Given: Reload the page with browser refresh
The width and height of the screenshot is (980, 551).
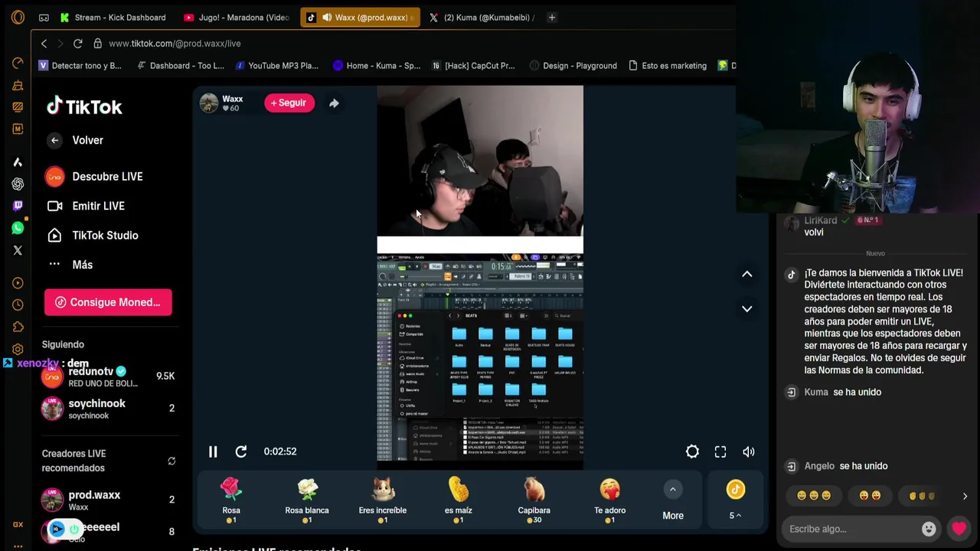Looking at the screenshot, I should (77, 44).
